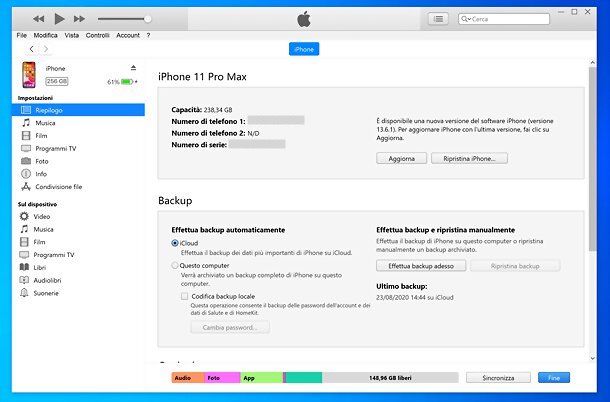Click the Audio segment of storage bar

(x=188, y=377)
